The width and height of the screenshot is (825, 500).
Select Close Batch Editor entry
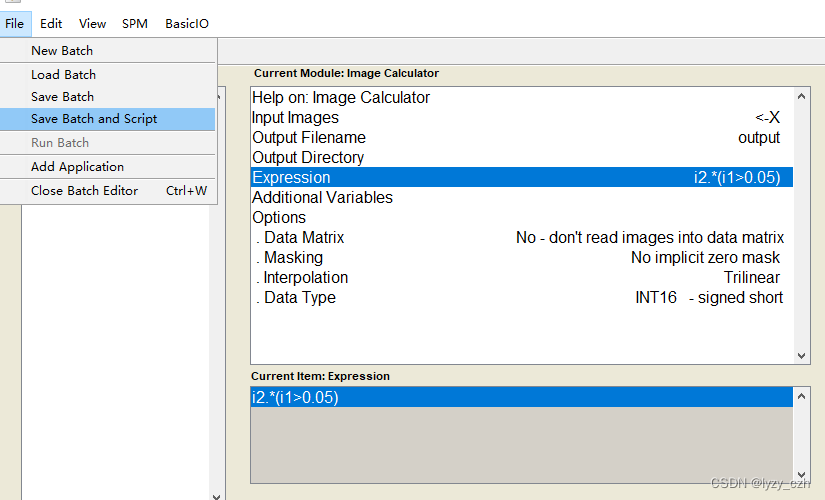[x=84, y=190]
